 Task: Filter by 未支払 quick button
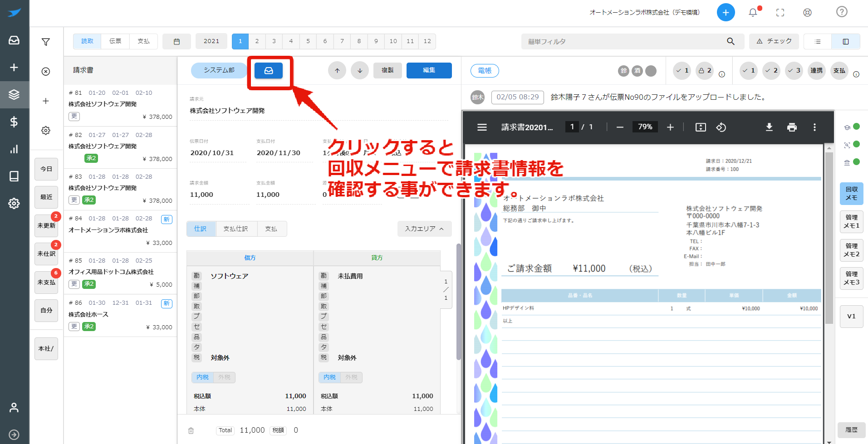[x=46, y=282]
